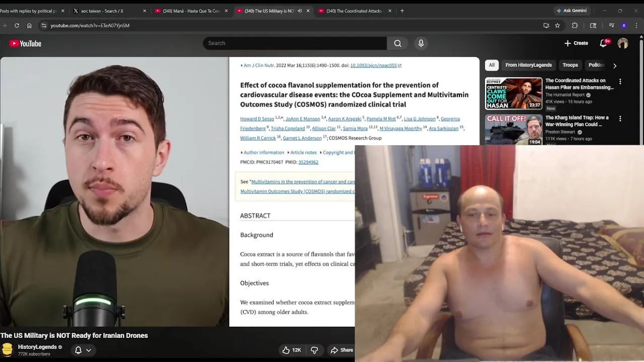Open the DOI external link icon
Viewport: 644px width, 362px height.
[x=399, y=65]
